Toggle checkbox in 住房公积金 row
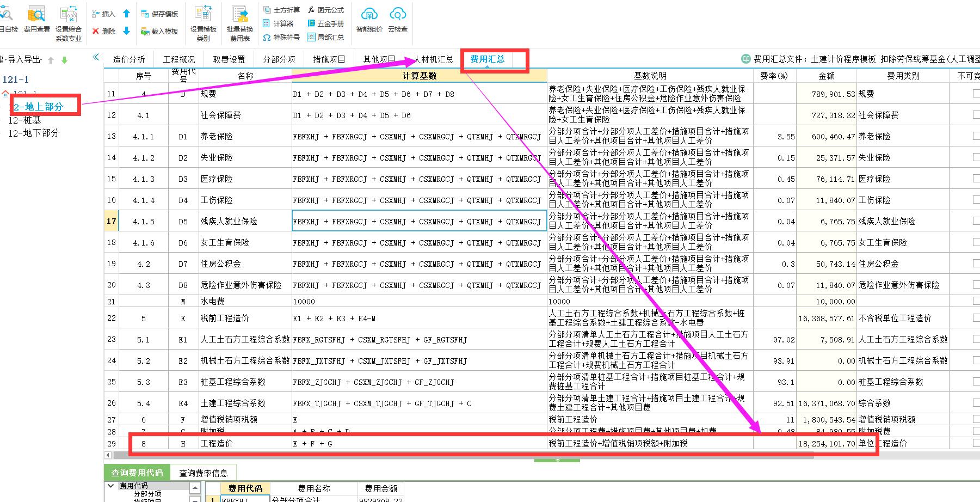 tap(976, 264)
